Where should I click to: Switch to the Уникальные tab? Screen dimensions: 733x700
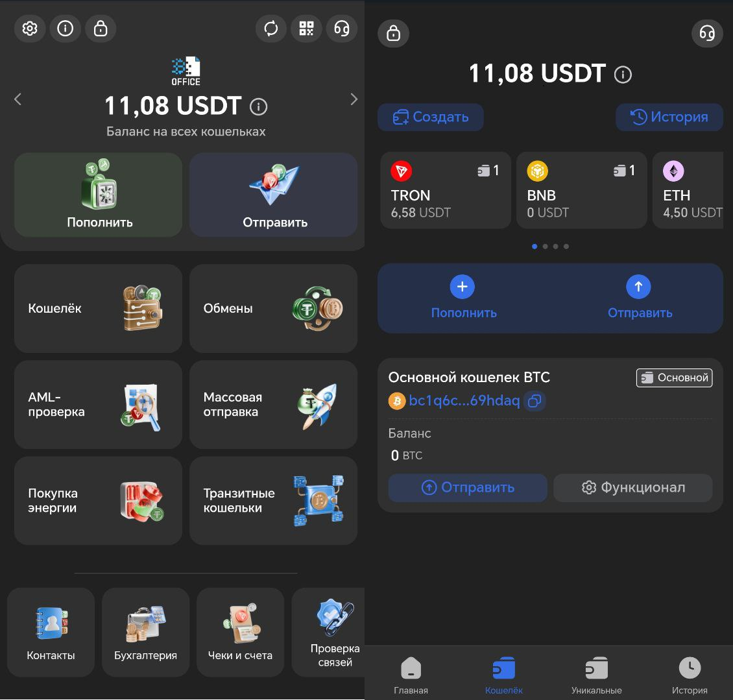[596, 673]
